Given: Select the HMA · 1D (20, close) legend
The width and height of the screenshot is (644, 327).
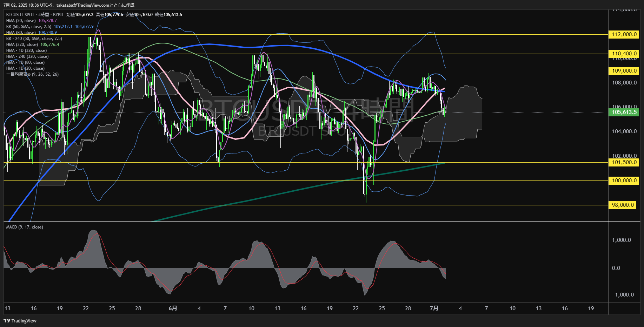Looking at the screenshot, I should (25, 68).
